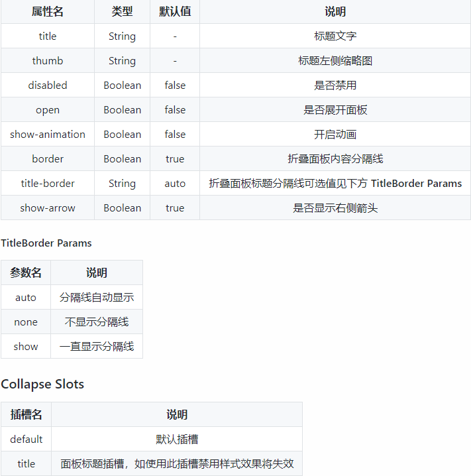The width and height of the screenshot is (471, 476).
Task: Click the TitleBorder Params heading
Action: click(46, 243)
